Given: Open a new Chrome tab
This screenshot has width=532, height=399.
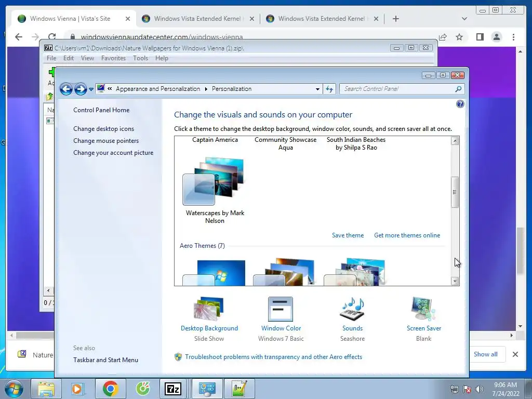Looking at the screenshot, I should tap(395, 19).
